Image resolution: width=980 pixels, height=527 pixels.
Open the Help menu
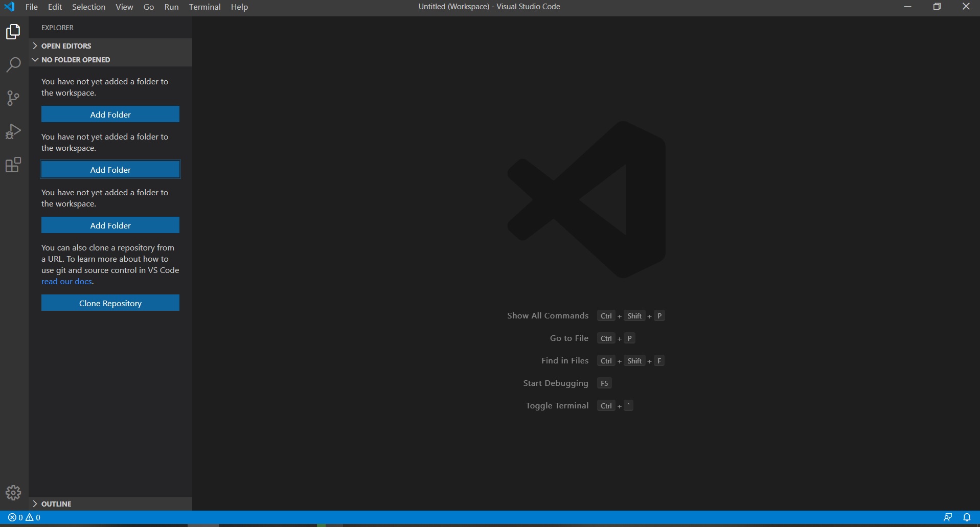(x=240, y=7)
